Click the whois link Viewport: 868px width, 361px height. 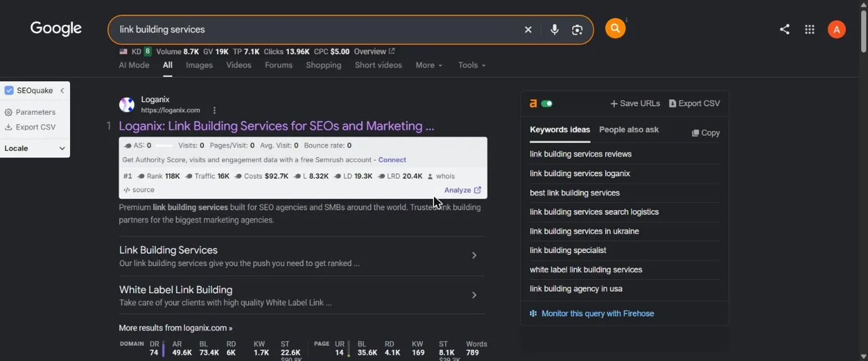pyautogui.click(x=441, y=176)
